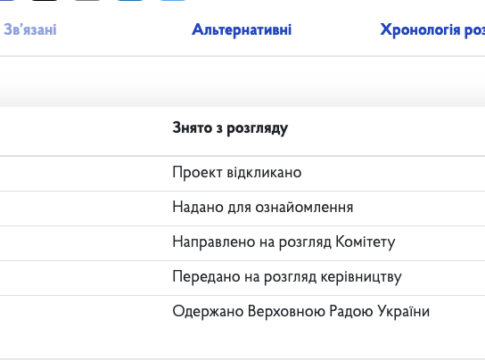Open the Альтернативні tab
485x360 pixels.
(x=242, y=30)
